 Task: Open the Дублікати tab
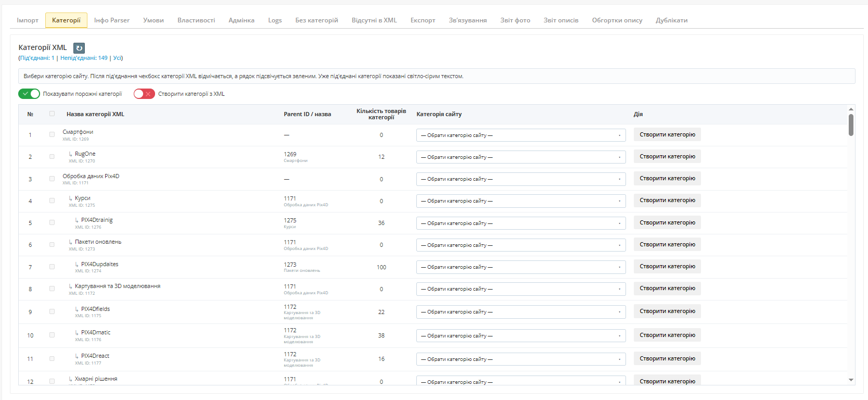click(672, 20)
